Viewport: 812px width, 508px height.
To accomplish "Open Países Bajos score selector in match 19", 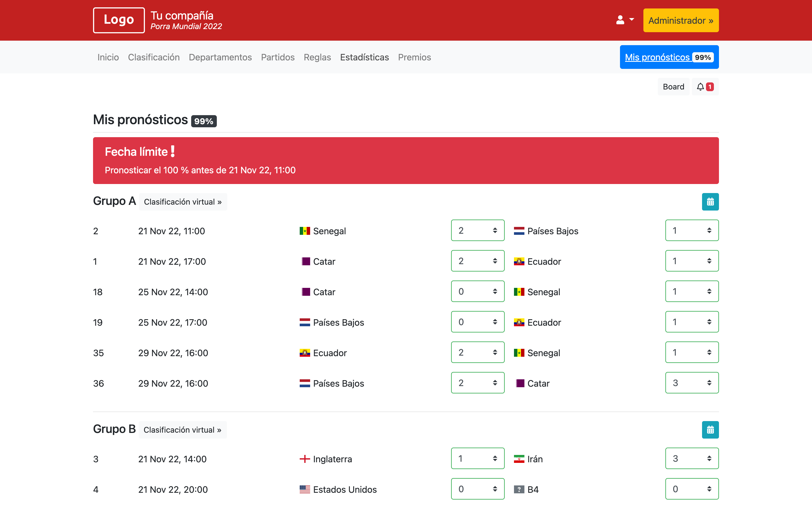I will coord(477,322).
